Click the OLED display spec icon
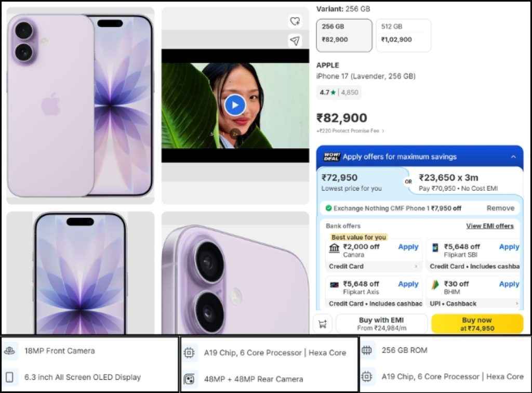Screen dimensions: 532x393 pos(9,377)
